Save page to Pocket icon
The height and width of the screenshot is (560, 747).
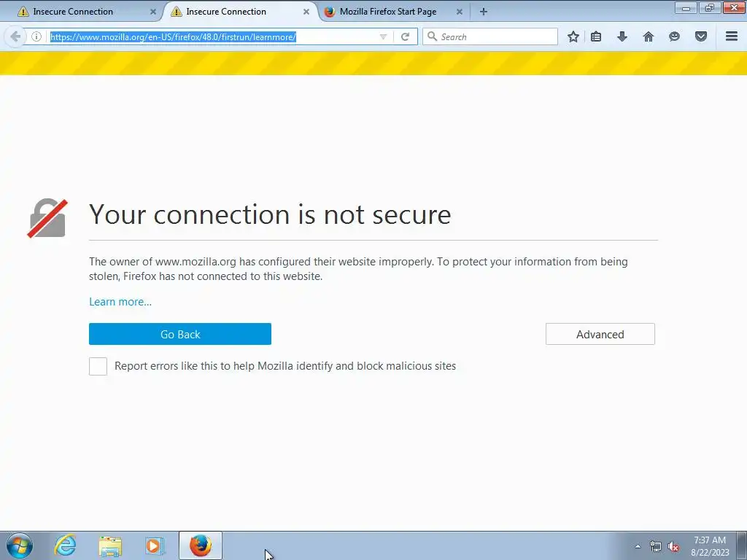point(701,36)
